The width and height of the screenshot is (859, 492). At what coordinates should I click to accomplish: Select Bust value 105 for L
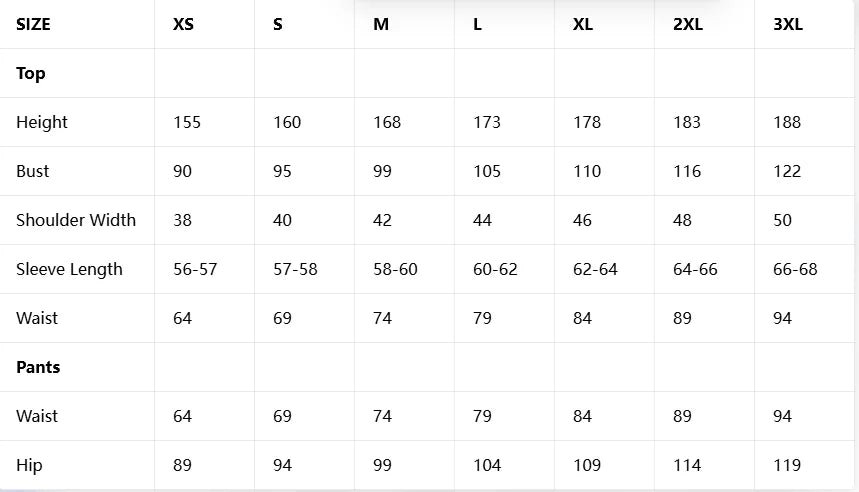pyautogui.click(x=486, y=171)
